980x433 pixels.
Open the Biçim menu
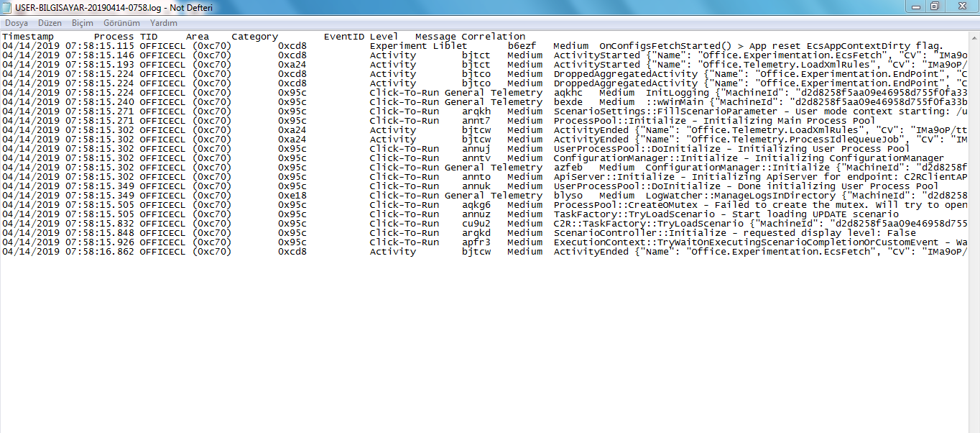tap(83, 23)
